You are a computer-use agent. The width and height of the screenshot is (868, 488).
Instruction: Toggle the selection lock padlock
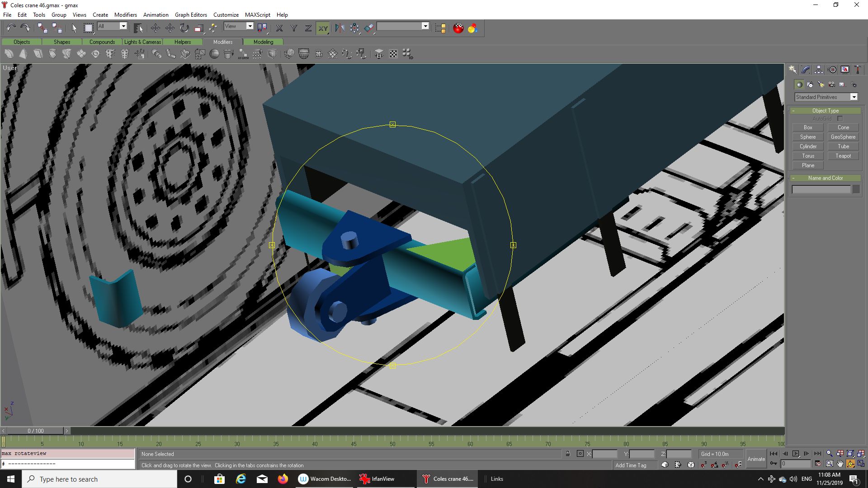568,454
